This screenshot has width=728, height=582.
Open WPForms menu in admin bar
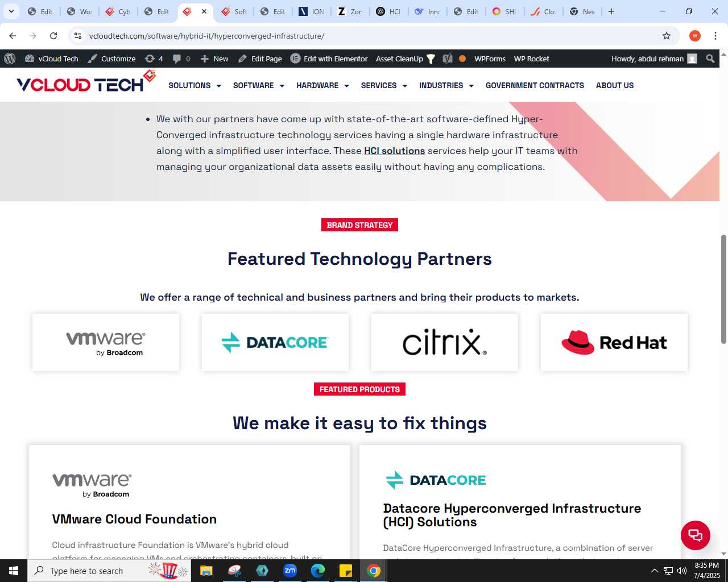click(x=490, y=59)
